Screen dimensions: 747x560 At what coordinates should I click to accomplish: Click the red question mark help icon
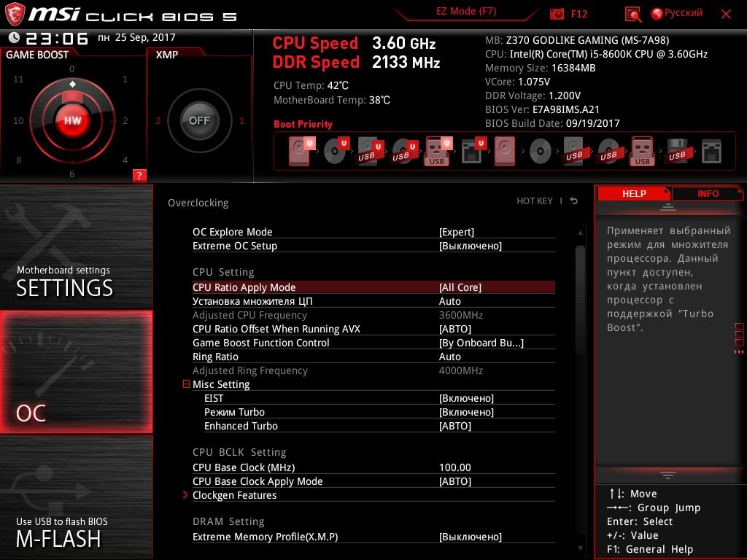pyautogui.click(x=139, y=175)
